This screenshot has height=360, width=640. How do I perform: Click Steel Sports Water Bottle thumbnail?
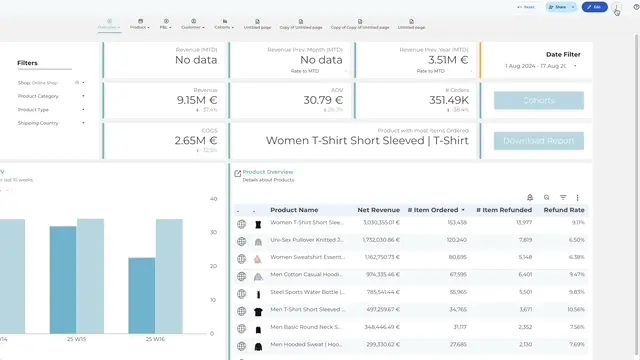(258, 294)
